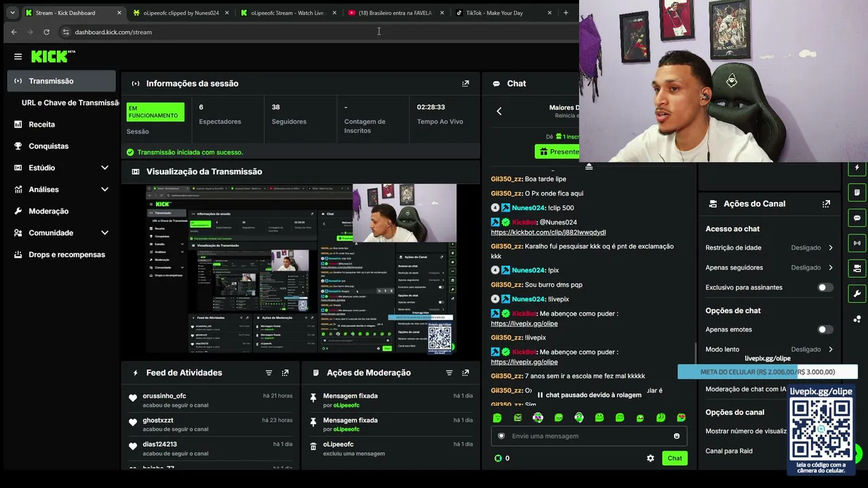Open Transmissão in the sidebar
Viewport: 868px width, 488px height.
click(62, 81)
